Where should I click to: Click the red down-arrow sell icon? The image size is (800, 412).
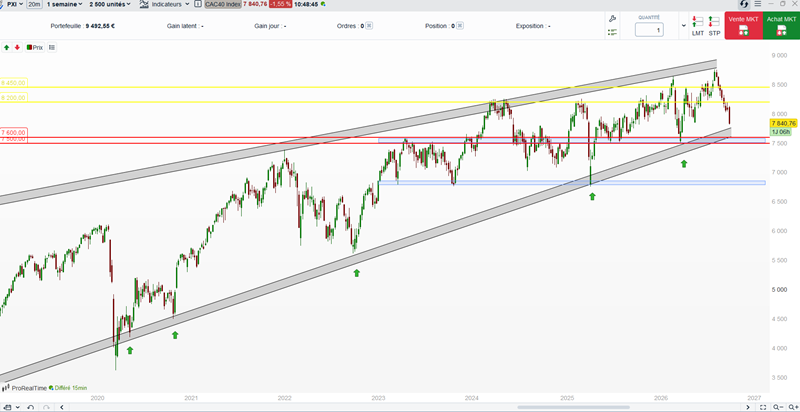coord(17,47)
